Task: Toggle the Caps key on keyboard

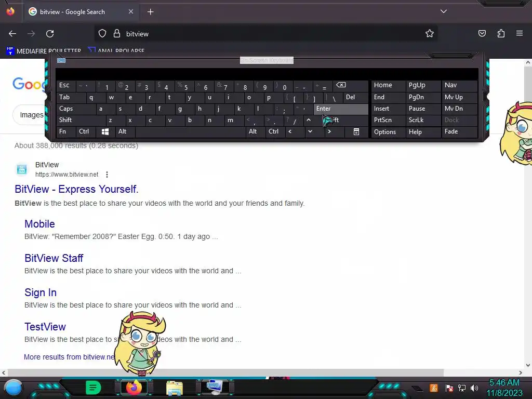Action: click(76, 109)
